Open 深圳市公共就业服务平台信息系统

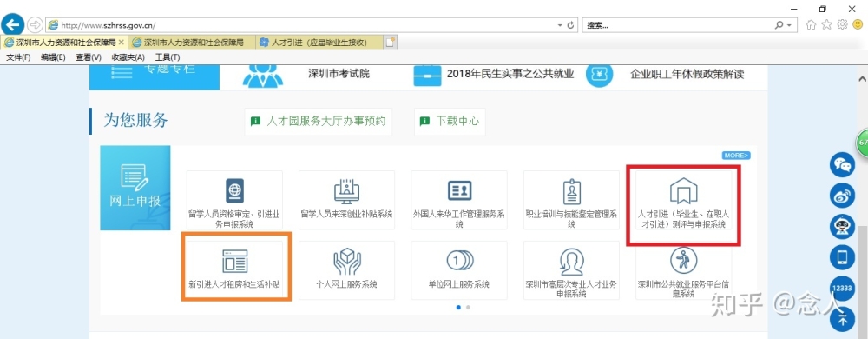[683, 270]
